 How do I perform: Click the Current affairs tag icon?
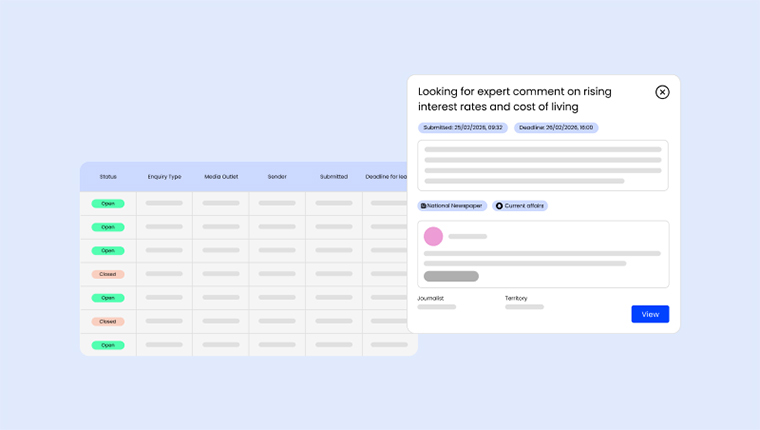click(x=499, y=206)
